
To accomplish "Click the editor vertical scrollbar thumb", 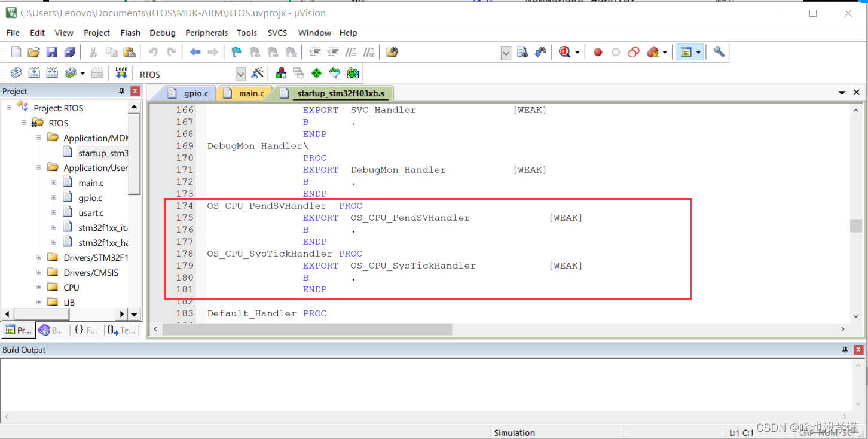I will click(x=856, y=225).
